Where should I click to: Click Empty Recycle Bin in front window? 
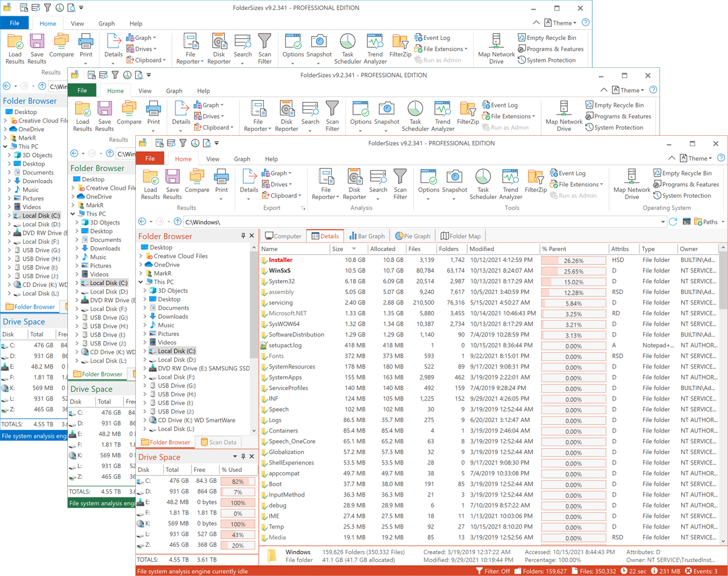pyautogui.click(x=682, y=173)
